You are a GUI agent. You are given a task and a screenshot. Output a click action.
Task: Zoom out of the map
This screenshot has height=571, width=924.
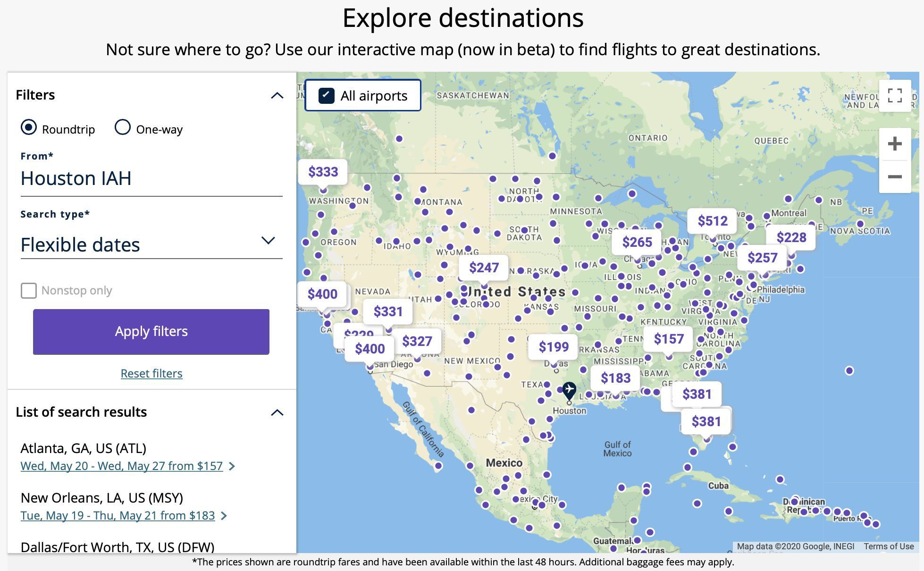(895, 177)
